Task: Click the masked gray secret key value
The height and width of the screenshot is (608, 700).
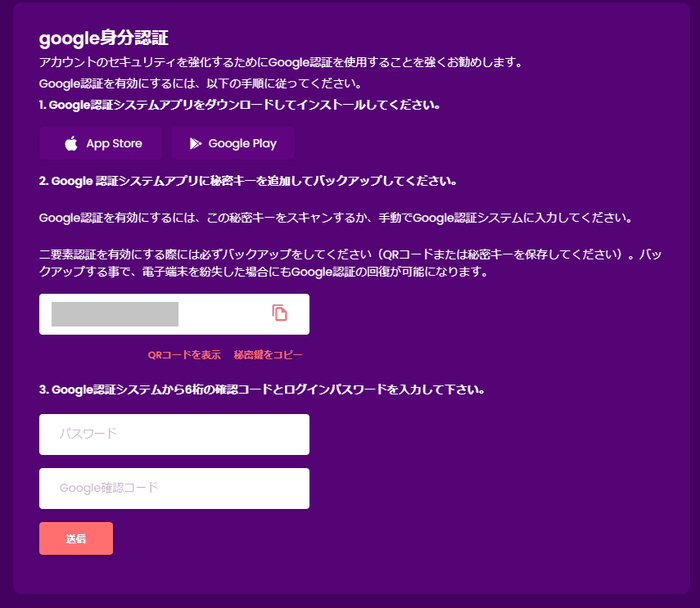Action: pyautogui.click(x=115, y=314)
